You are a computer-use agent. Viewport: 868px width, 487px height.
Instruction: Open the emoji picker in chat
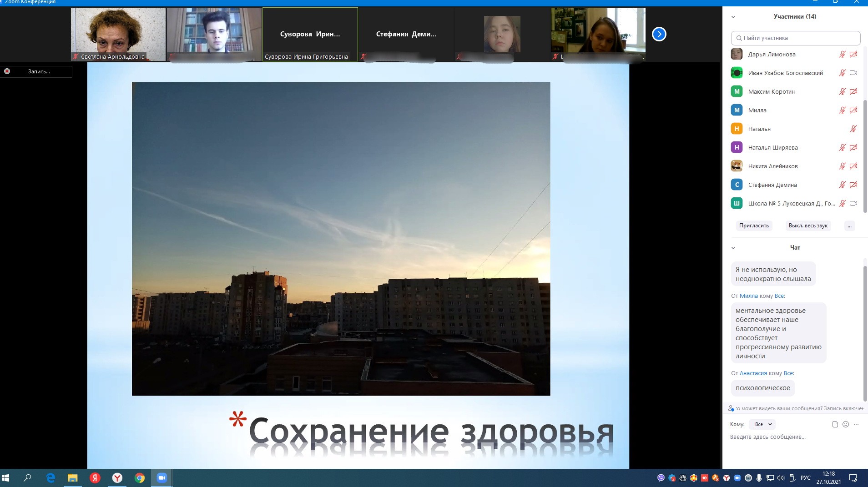pos(846,424)
